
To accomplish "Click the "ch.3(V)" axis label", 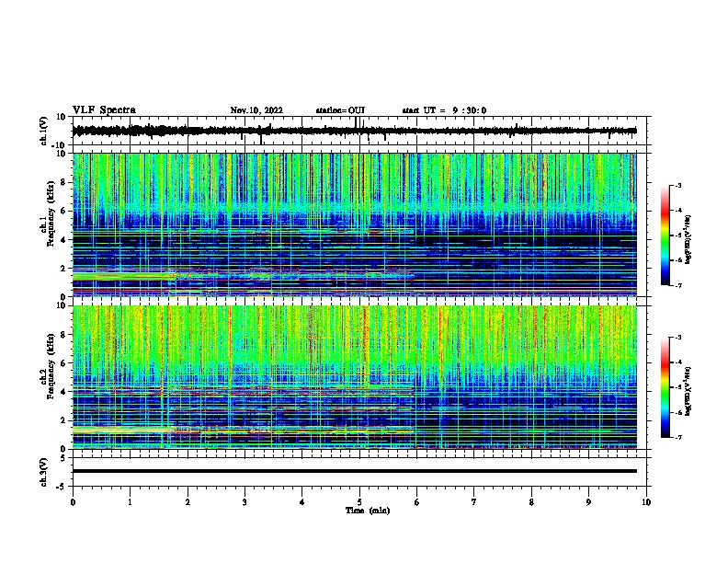I will [44, 472].
